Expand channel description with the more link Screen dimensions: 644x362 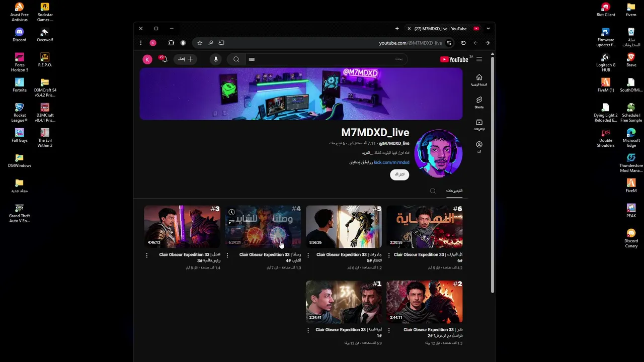coord(366,153)
